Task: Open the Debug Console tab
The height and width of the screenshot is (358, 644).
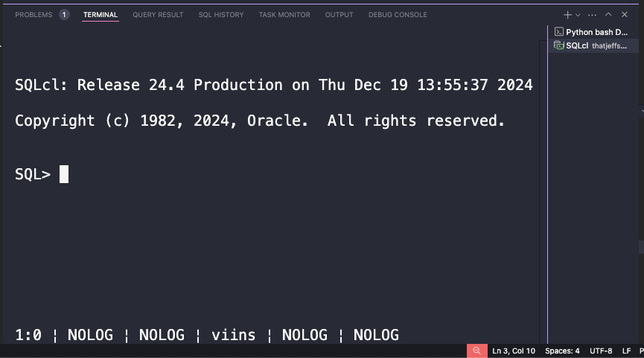Action: pos(398,15)
